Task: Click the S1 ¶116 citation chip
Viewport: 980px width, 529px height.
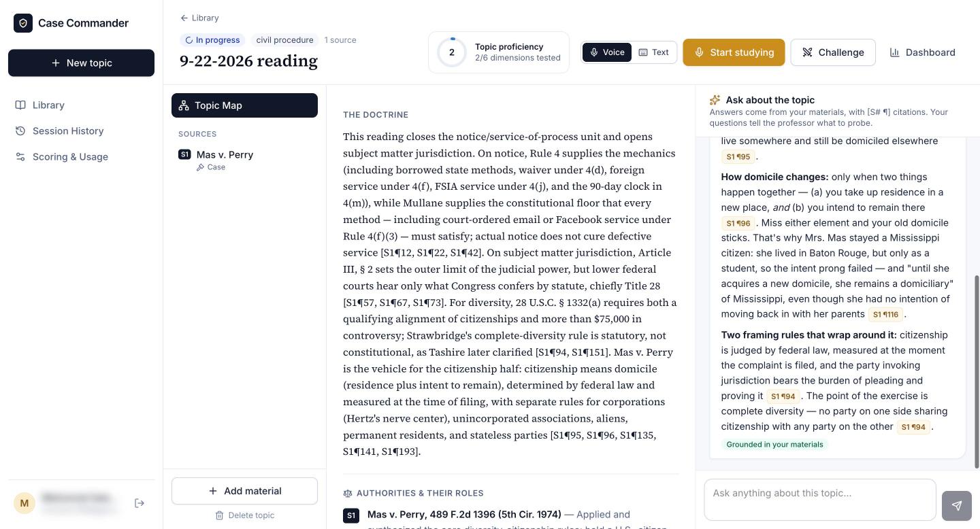Action: click(x=886, y=314)
